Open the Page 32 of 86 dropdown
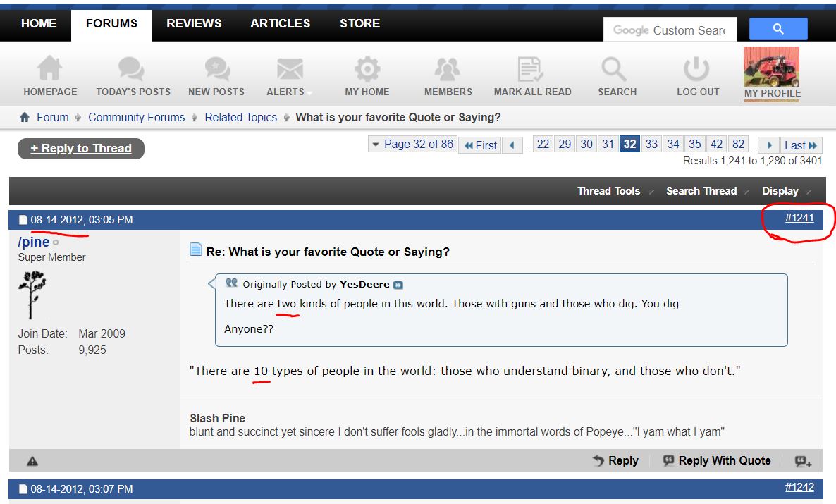This screenshot has height=504, width=836. [412, 145]
